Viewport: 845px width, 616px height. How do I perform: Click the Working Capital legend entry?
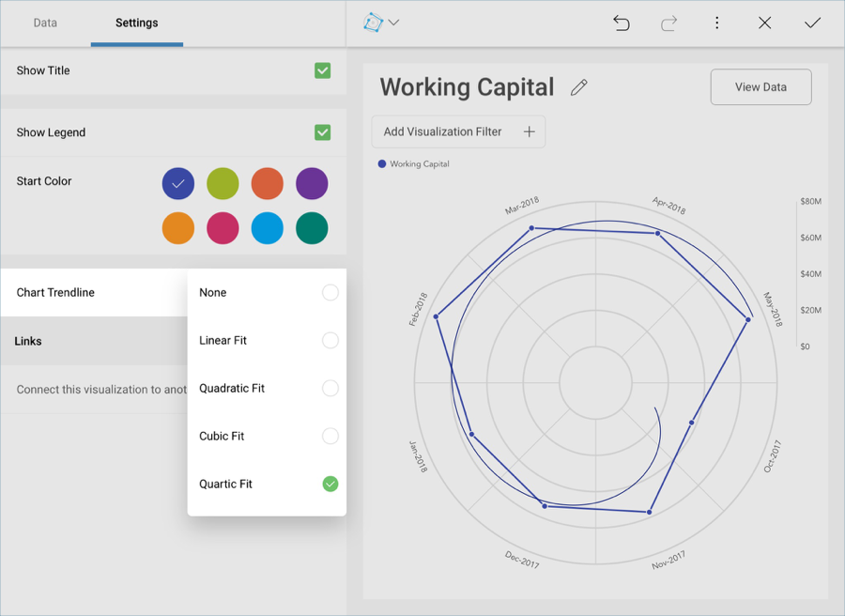pos(414,164)
